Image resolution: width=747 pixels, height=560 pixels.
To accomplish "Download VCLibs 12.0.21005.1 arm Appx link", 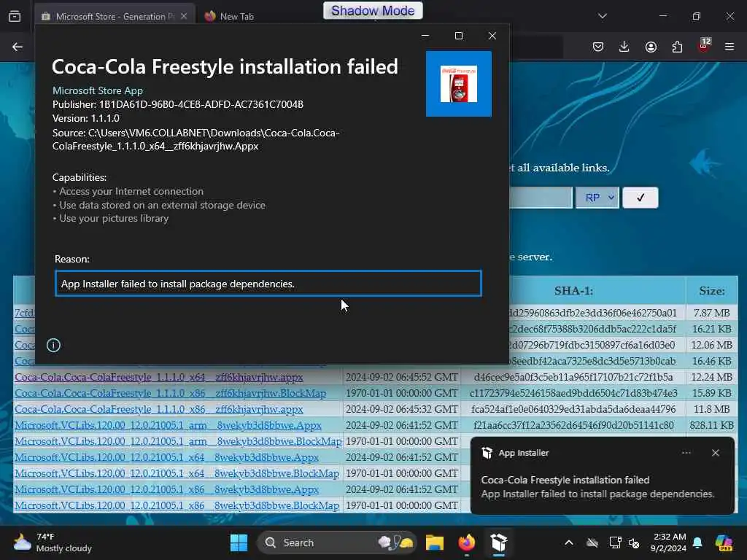I will click(x=168, y=425).
